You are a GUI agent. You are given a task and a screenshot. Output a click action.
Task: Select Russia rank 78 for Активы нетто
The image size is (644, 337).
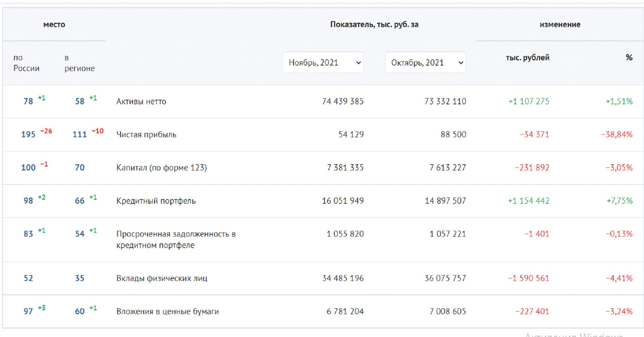[28, 101]
